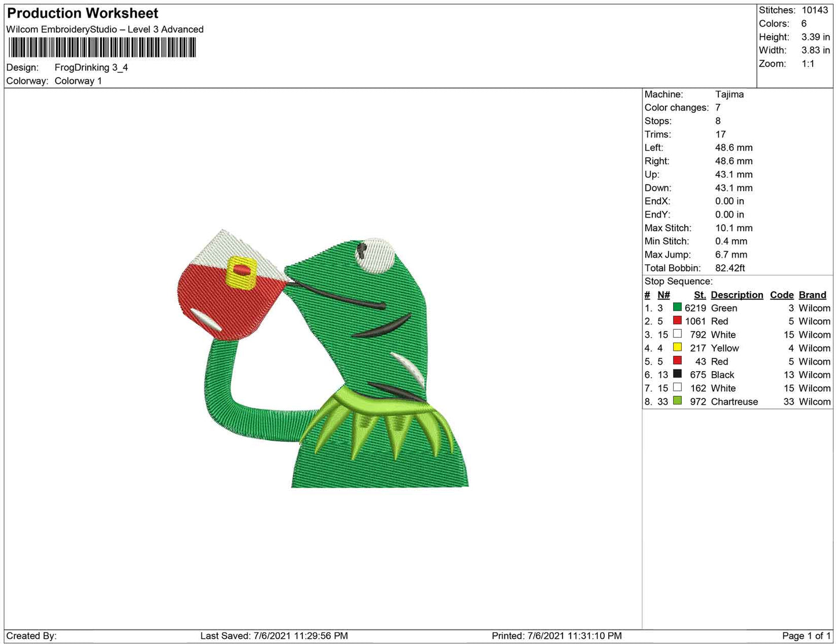Click the Zoom 1:1 value
837x644 pixels.
click(x=808, y=64)
